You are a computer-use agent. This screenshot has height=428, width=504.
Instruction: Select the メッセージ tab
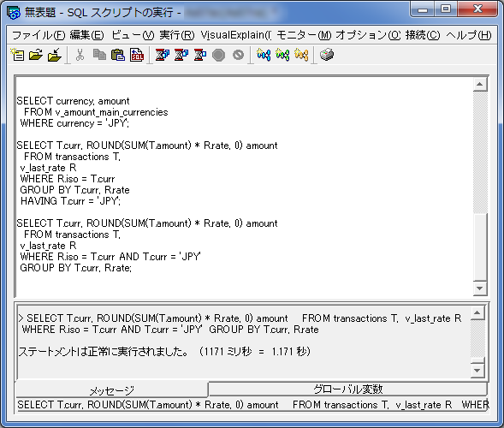pyautogui.click(x=111, y=390)
